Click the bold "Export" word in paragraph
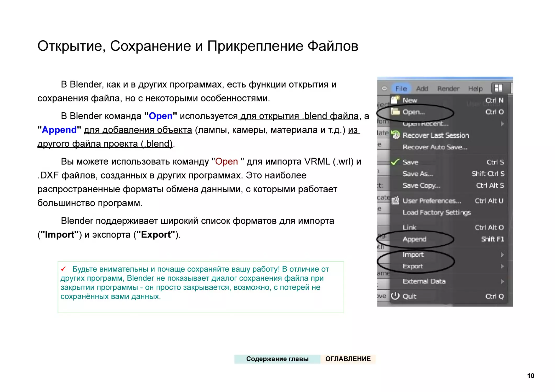 point(156,235)
